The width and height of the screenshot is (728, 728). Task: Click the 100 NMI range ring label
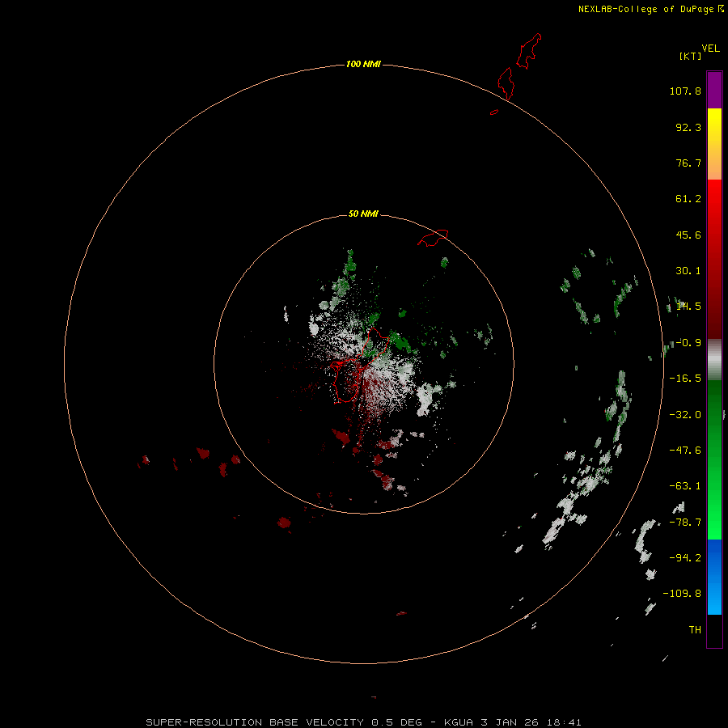coord(363,64)
